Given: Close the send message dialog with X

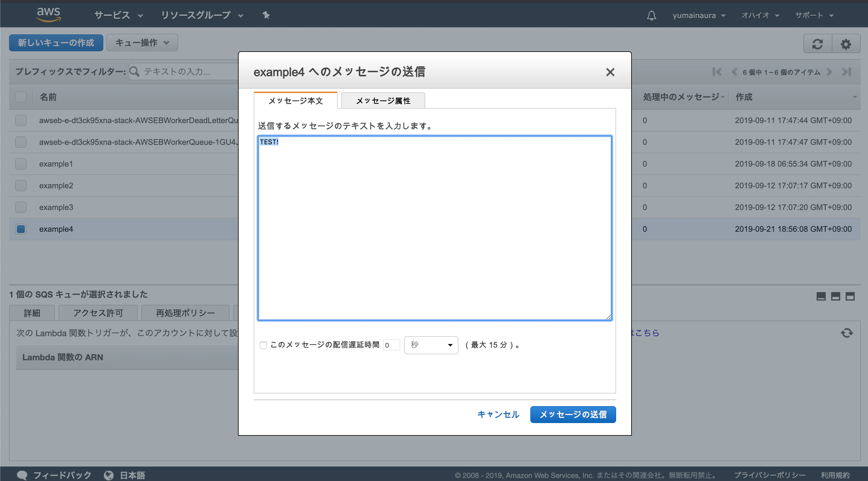Looking at the screenshot, I should (610, 72).
